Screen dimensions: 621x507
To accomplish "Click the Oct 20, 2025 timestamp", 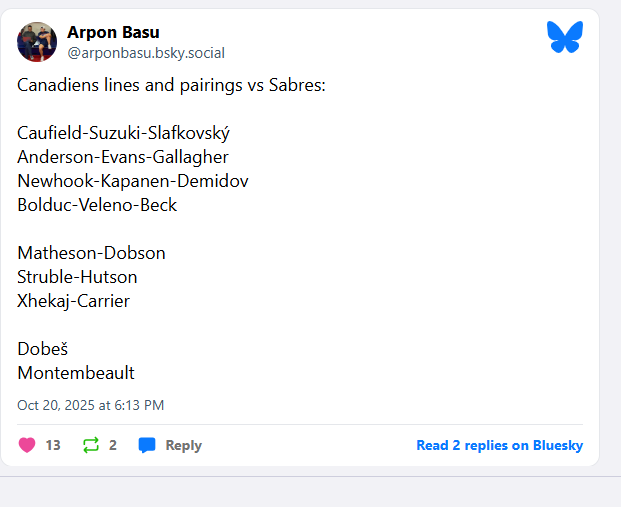I will (x=90, y=405).
